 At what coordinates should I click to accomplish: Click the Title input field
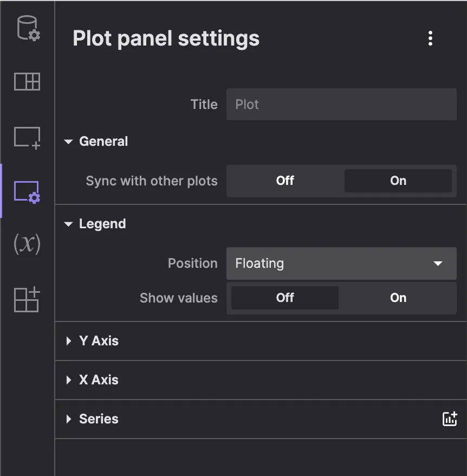[x=341, y=104]
